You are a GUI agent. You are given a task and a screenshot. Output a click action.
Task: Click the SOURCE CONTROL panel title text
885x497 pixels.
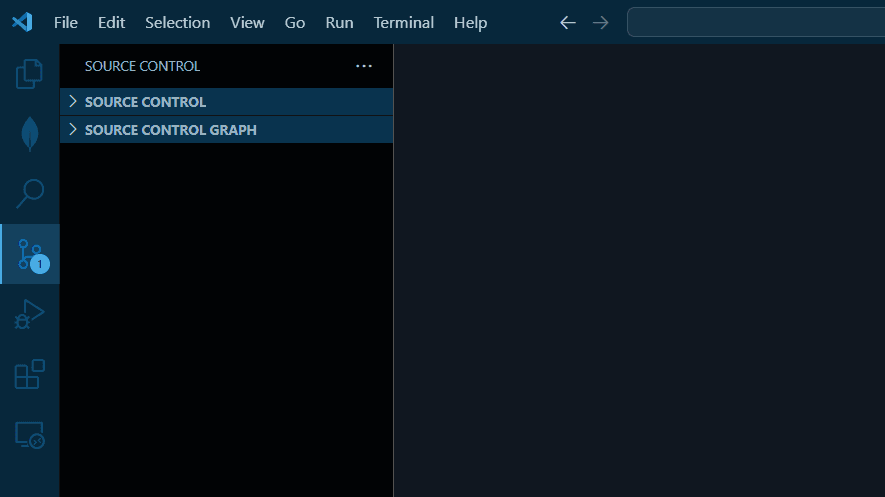click(x=142, y=66)
